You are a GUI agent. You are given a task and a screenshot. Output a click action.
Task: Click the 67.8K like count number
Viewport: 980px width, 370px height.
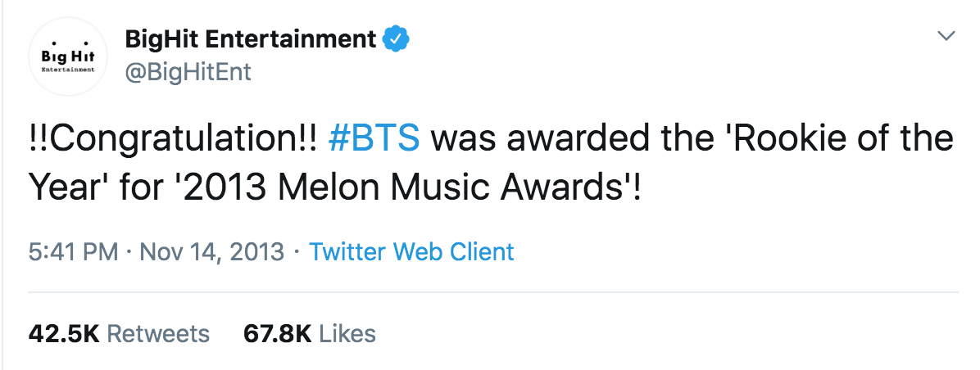click(x=278, y=333)
